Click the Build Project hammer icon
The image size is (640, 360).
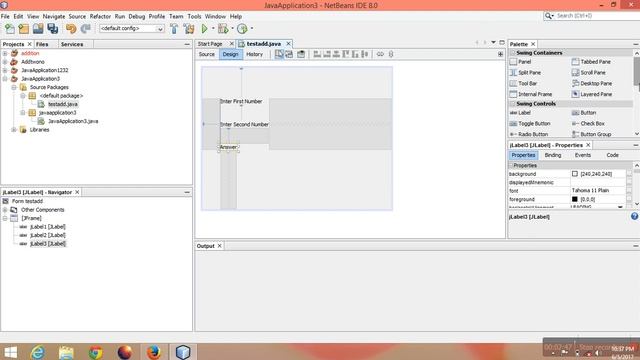tap(174, 29)
